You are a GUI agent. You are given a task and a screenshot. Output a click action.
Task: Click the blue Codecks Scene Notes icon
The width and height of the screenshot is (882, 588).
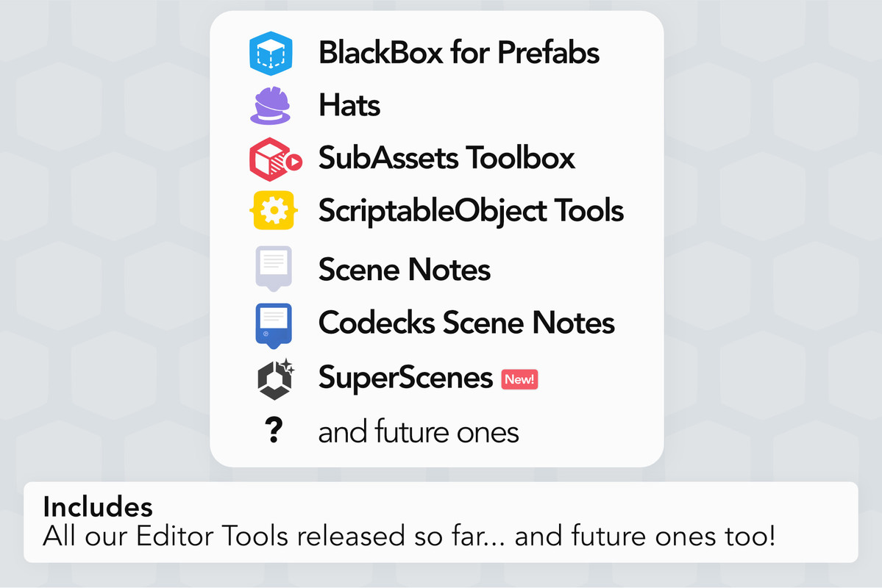273,324
